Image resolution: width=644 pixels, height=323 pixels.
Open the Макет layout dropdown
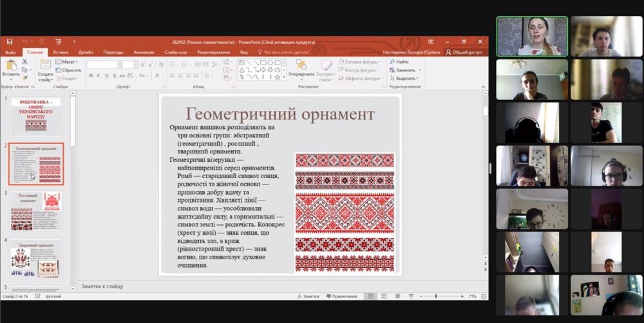[x=66, y=62]
